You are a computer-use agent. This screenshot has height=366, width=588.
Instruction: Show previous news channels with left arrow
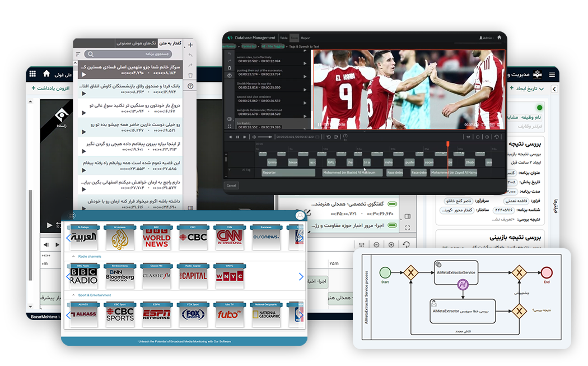coord(68,238)
